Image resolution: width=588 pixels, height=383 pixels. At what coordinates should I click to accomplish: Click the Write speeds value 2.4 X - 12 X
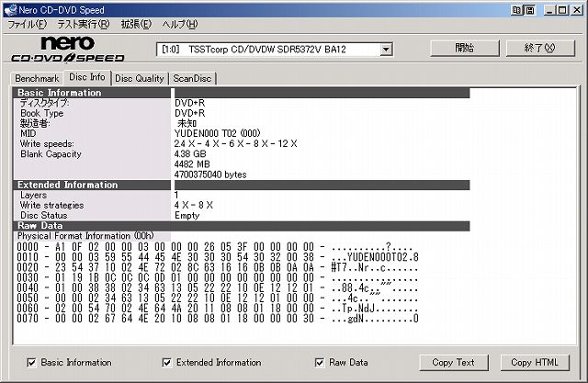click(x=235, y=143)
